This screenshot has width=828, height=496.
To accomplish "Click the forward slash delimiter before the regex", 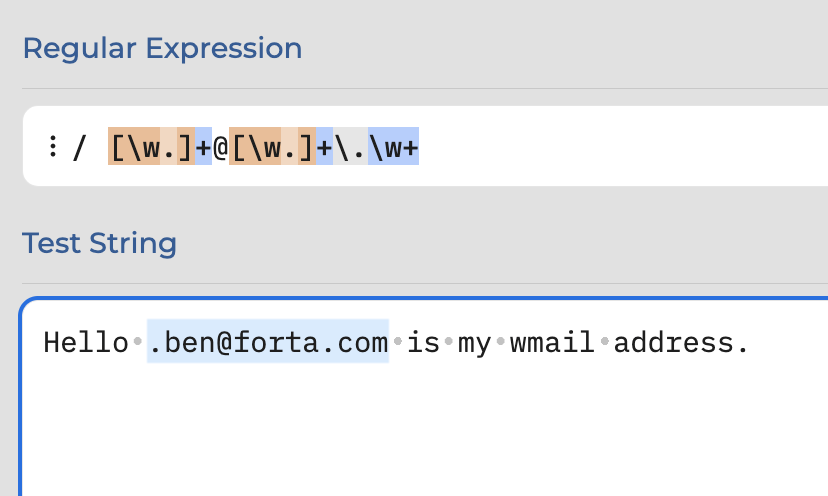I will point(79,147).
